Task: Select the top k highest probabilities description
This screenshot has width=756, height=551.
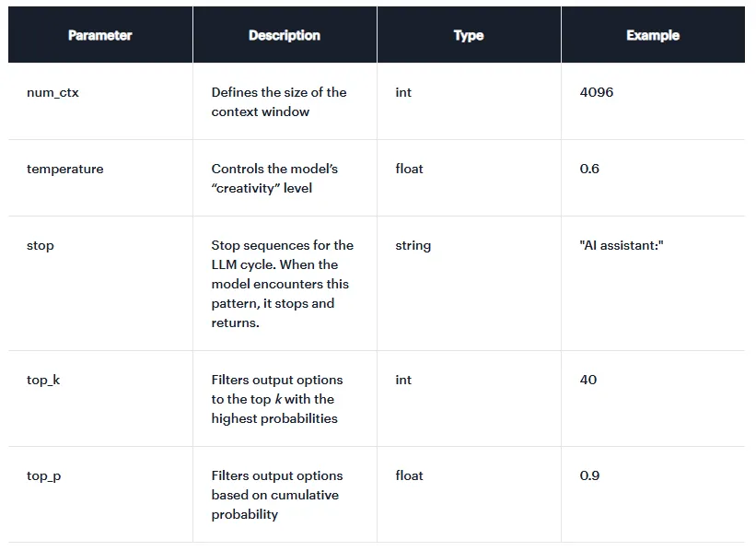Action: [276, 399]
